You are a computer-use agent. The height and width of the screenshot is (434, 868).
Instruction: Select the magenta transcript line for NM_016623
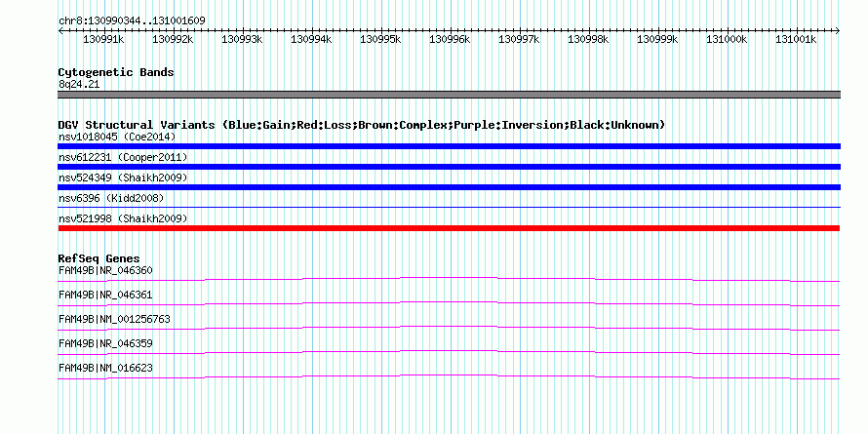(449, 377)
